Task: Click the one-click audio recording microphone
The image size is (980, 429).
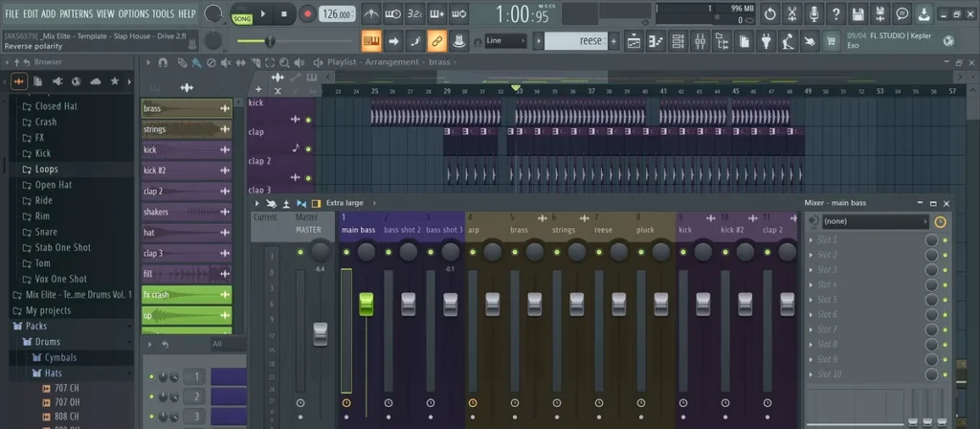Action: [x=813, y=13]
